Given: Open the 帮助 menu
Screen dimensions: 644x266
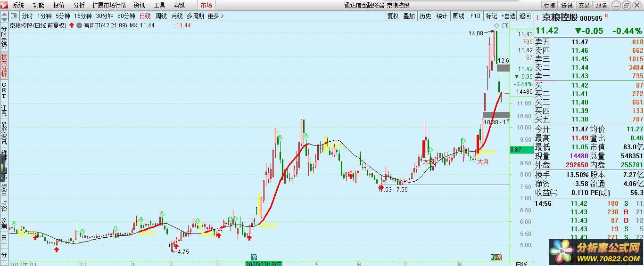Looking at the screenshot, I should tap(180, 5).
